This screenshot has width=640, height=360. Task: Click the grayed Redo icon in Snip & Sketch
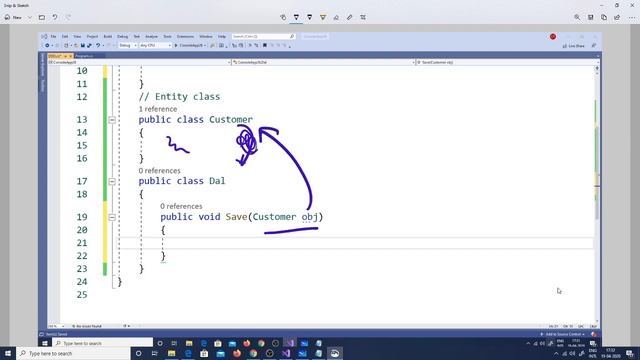[68, 18]
